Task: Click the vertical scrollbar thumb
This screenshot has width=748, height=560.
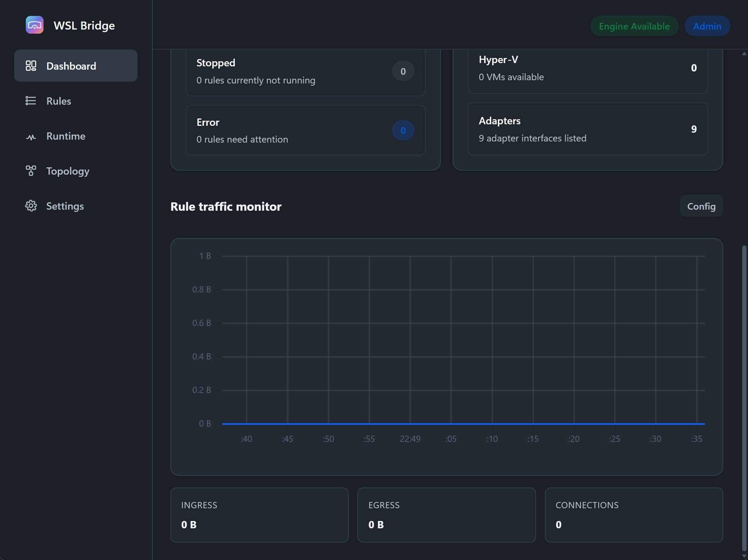Action: click(x=744, y=398)
